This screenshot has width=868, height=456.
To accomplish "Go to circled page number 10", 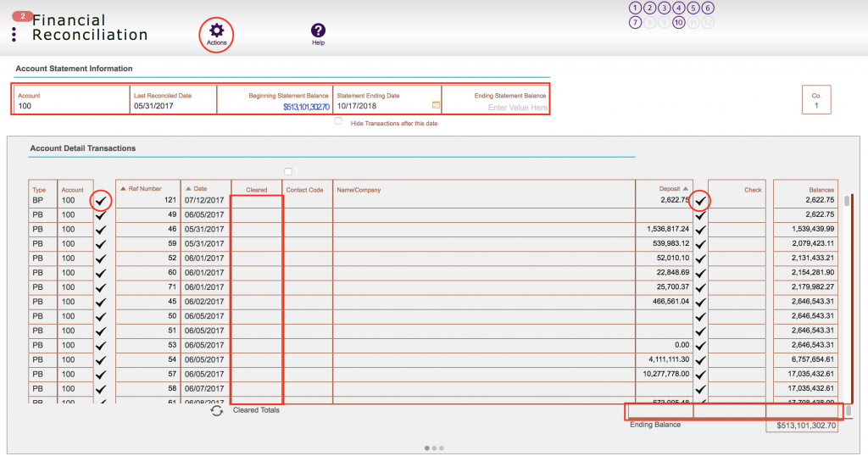I will tap(678, 23).
